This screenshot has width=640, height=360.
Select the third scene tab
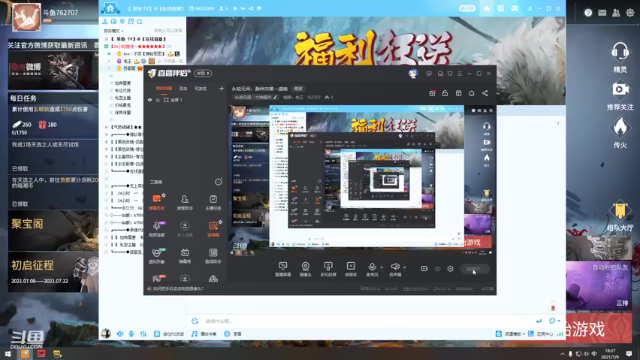[x=200, y=89]
